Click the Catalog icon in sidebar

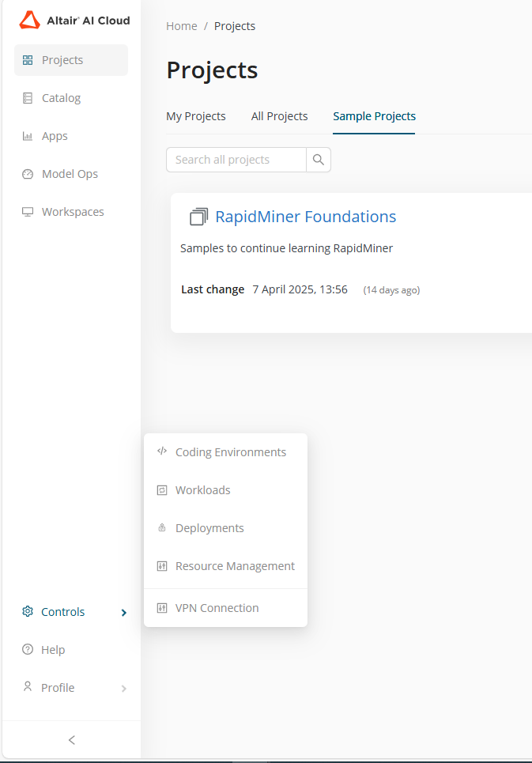point(28,98)
